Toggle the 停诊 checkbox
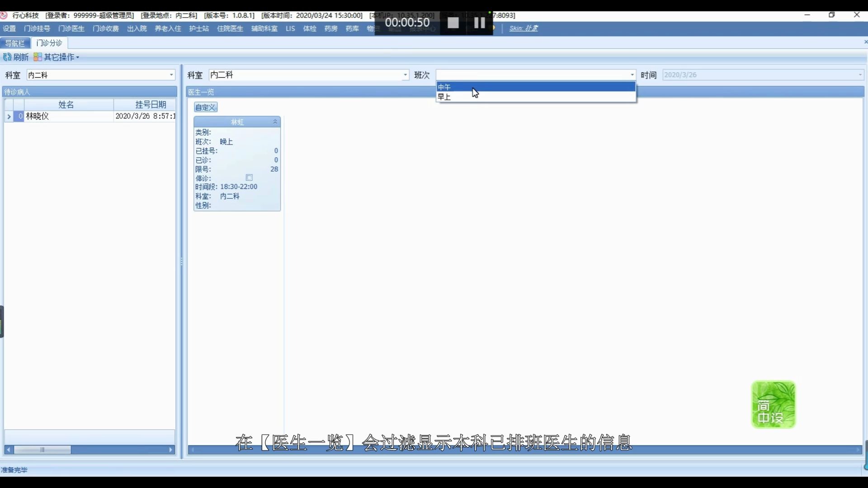This screenshot has height=488, width=868. [x=249, y=178]
